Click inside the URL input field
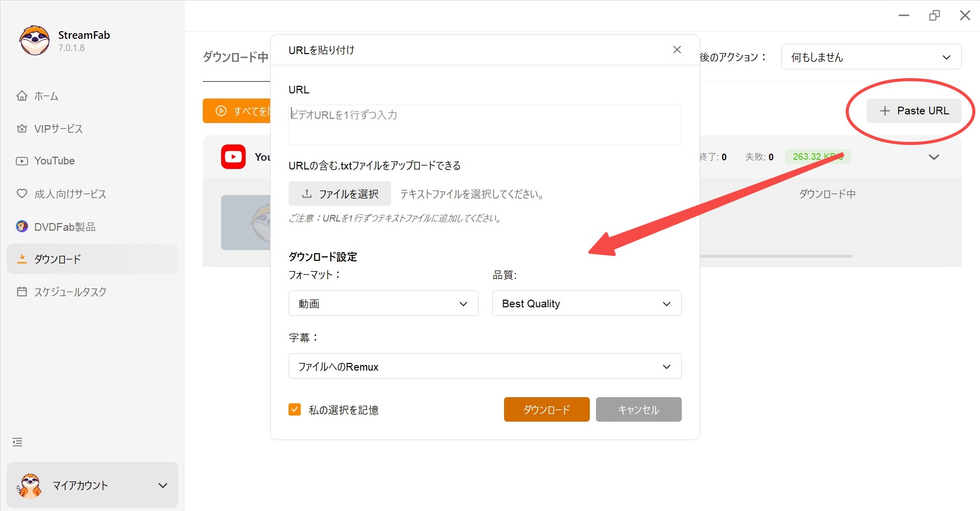Screen dimensions: 980x511 point(484,125)
